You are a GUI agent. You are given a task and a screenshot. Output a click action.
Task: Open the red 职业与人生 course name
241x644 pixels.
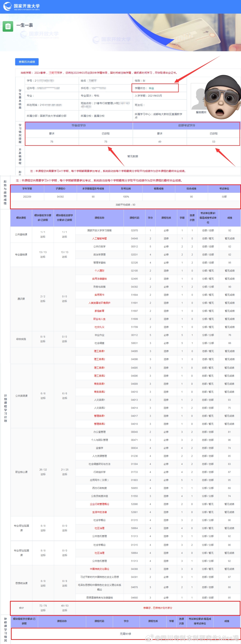(99, 319)
